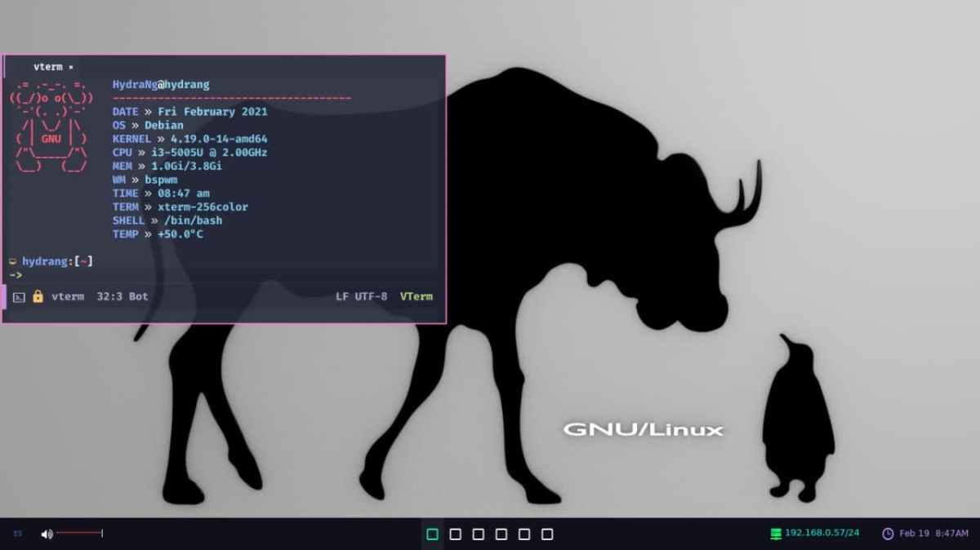Select the vterm tab at the top
The height and width of the screenshot is (550, 980).
tap(49, 66)
